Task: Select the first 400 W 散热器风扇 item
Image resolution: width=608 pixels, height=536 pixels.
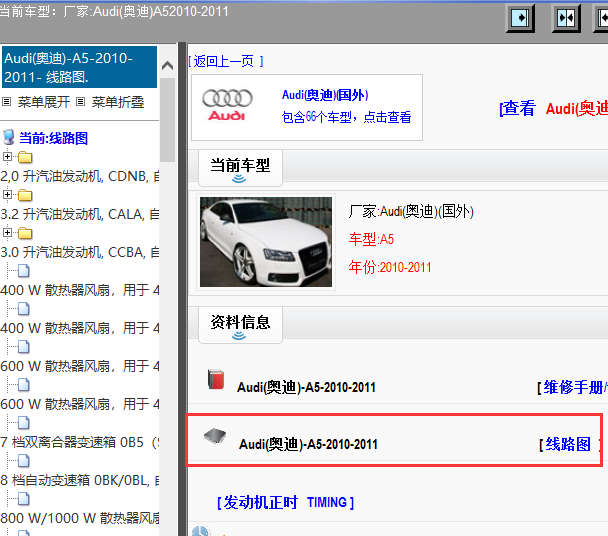Action: (x=79, y=290)
